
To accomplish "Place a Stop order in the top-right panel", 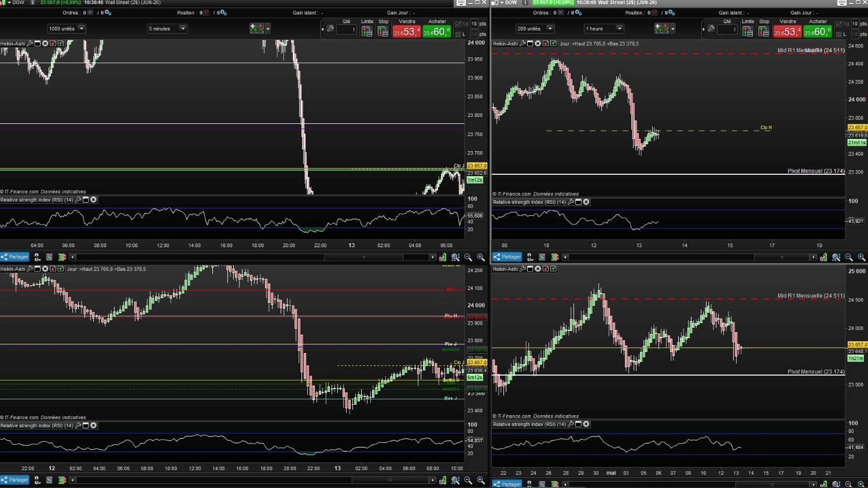I will point(764,31).
